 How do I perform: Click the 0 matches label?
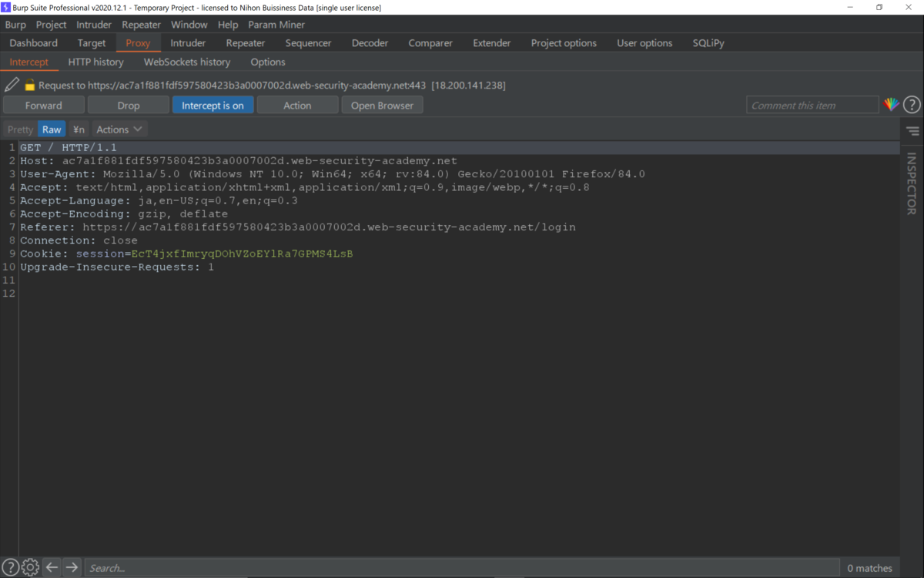coord(869,568)
